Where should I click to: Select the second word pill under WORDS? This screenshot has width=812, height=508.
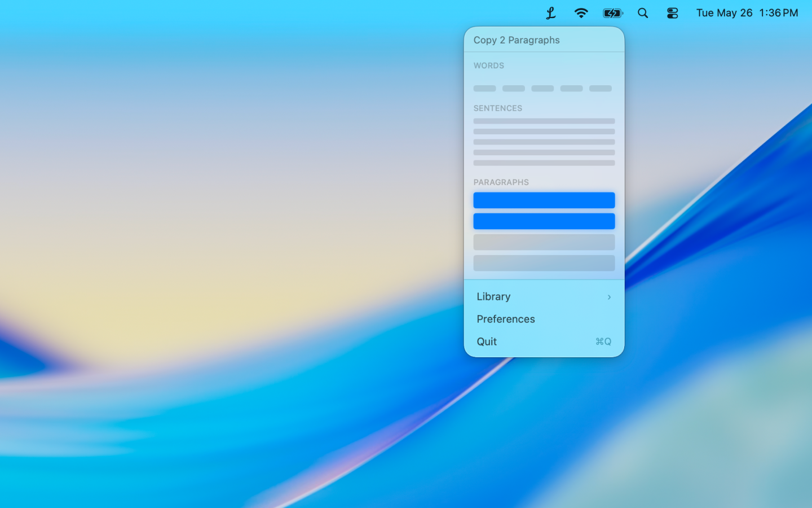[514, 88]
